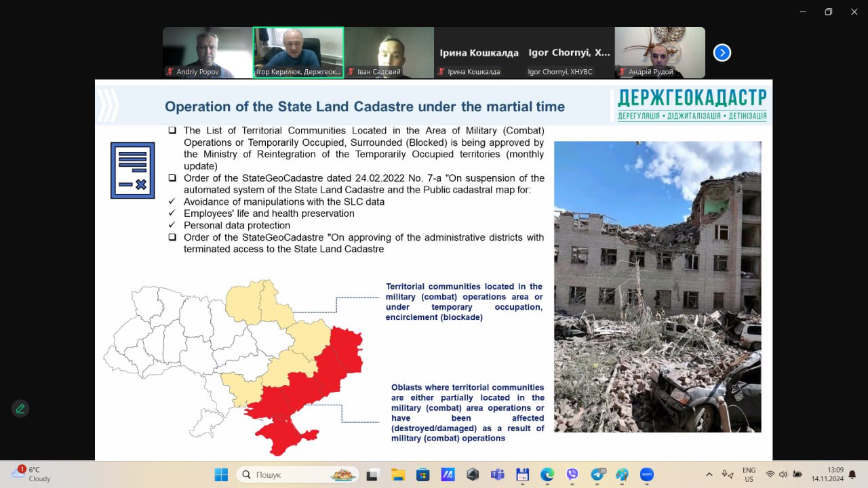Expand hidden system tray icons
868x488 pixels.
(x=709, y=474)
